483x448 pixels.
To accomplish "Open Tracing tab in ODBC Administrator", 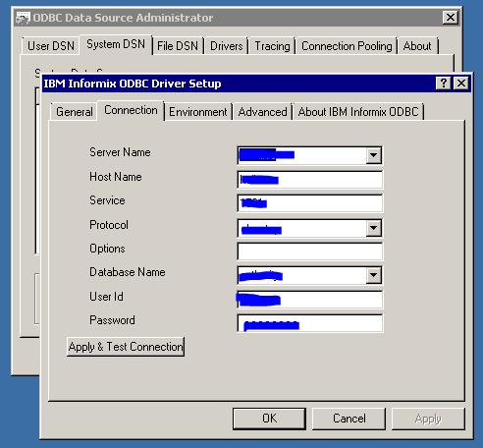I will coord(272,46).
